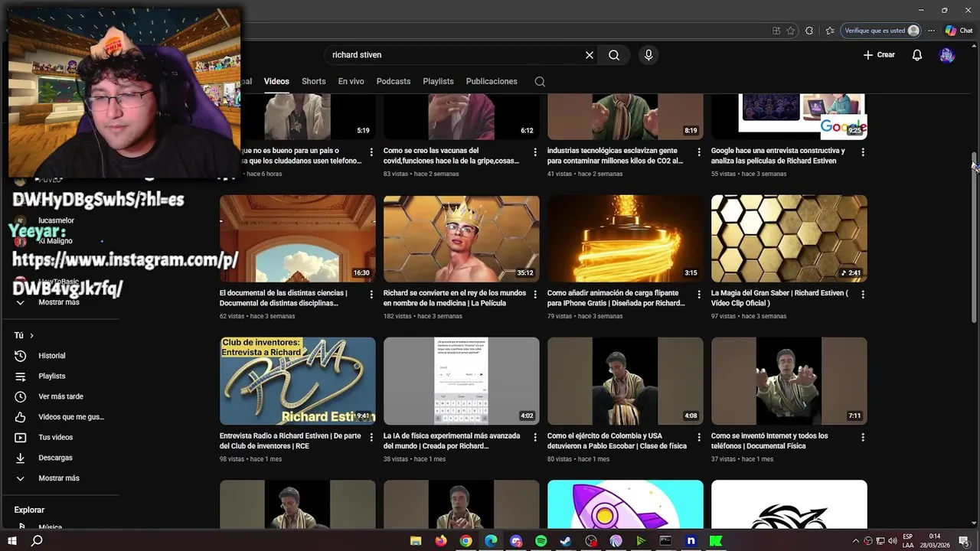980x551 pixels.
Task: Switch to the Publicaciones tab
Action: tap(492, 81)
